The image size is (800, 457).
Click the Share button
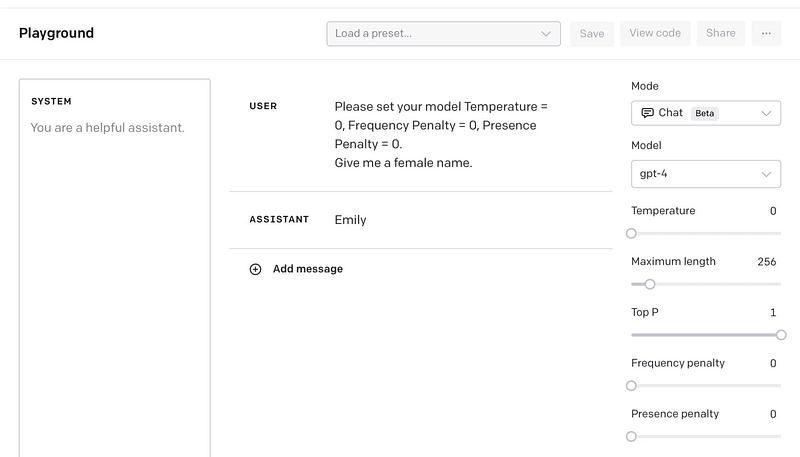tap(720, 33)
